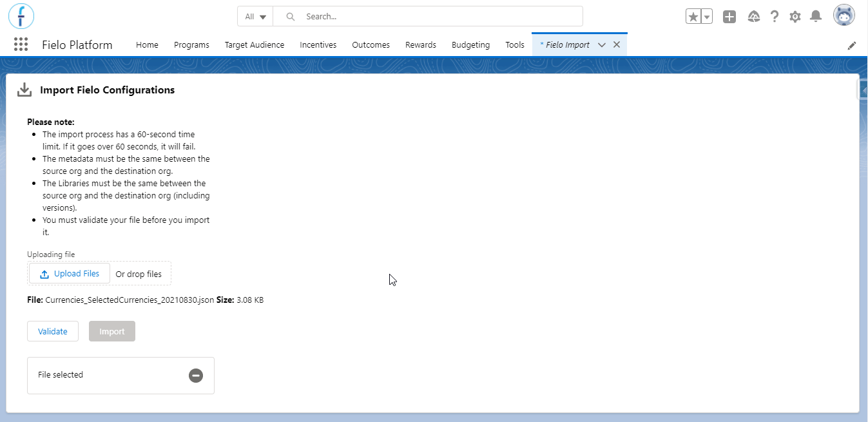Close the Fielo Import tab
The image size is (868, 422).
click(x=617, y=45)
